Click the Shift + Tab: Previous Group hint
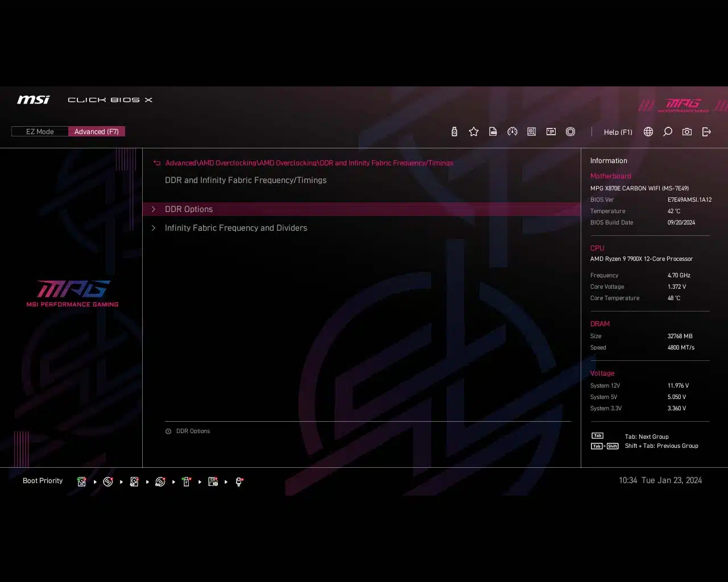The height and width of the screenshot is (582, 728). [x=661, y=446]
